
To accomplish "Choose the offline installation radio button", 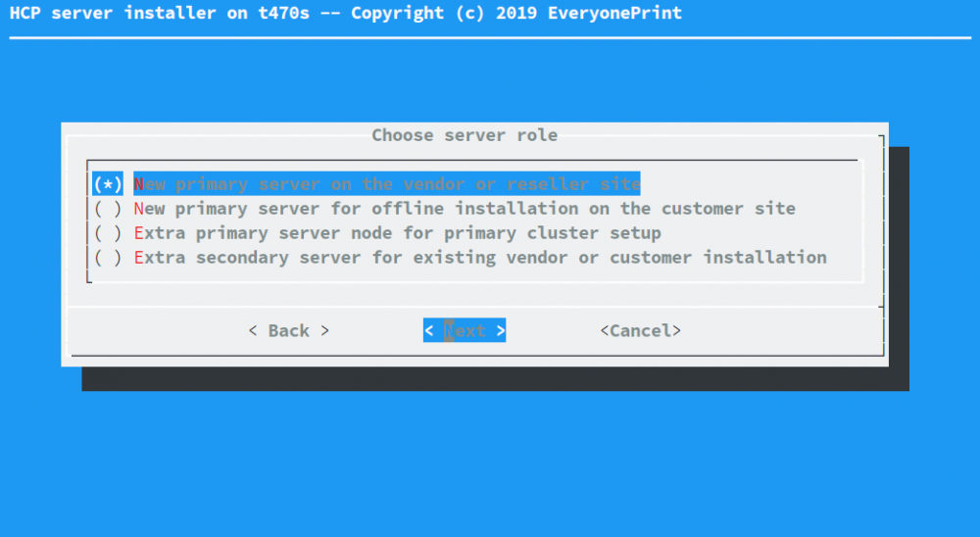I will 108,209.
